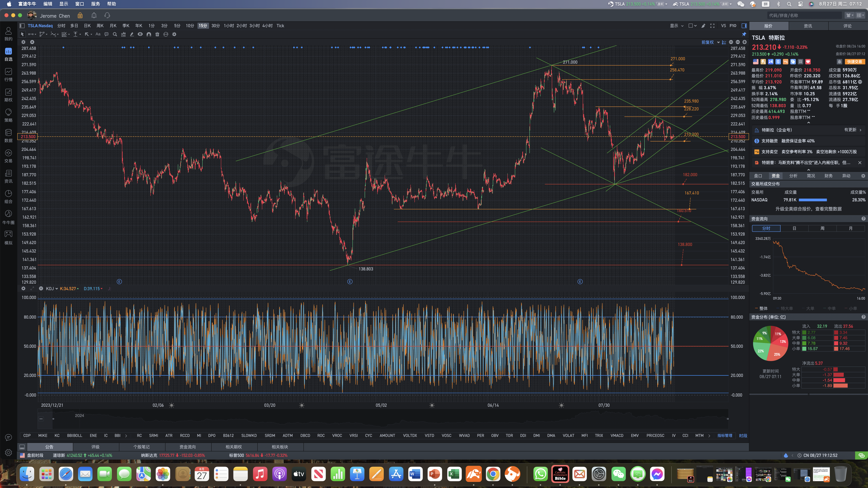Open the chart layout square dropdown
Viewport: 868px width, 488px height.
pyautogui.click(x=693, y=26)
